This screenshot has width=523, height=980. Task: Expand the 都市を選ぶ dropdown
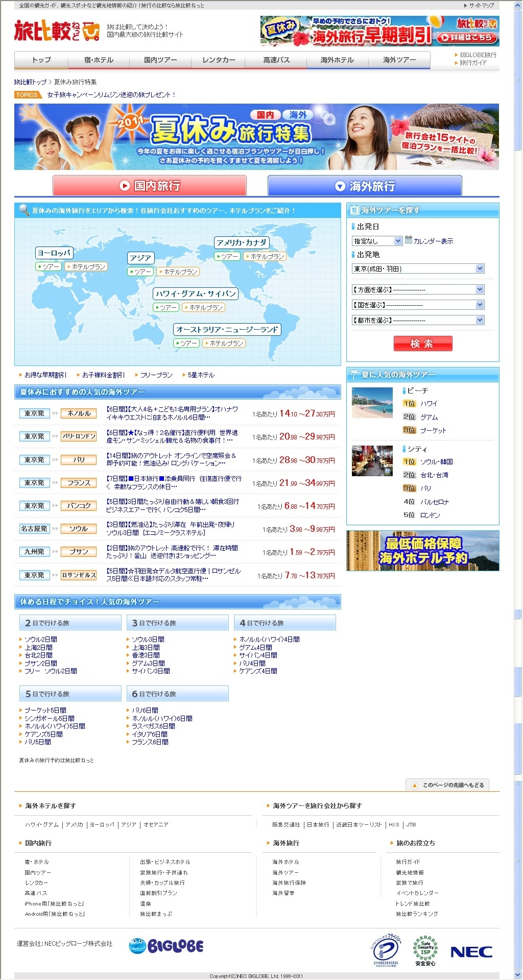click(418, 320)
